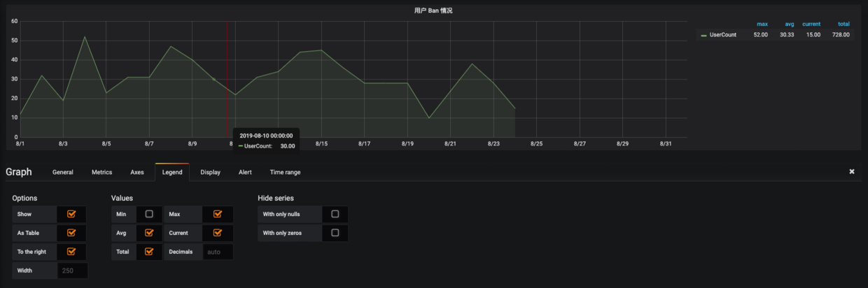This screenshot has width=868, height=288.
Task: Sort legend by current column header
Action: (x=811, y=24)
